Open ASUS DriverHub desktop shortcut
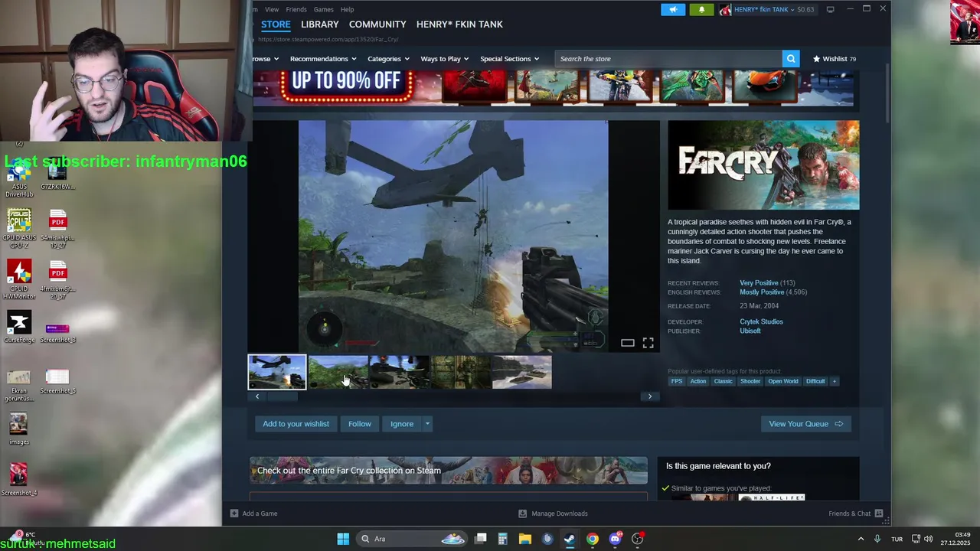 point(19,178)
